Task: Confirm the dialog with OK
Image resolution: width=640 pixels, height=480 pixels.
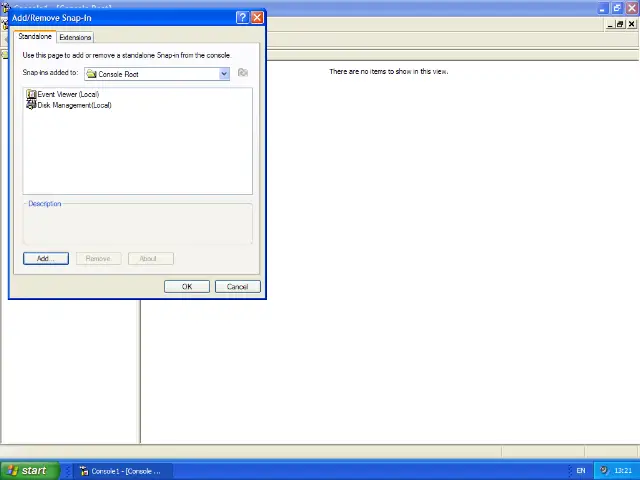Action: tap(187, 286)
